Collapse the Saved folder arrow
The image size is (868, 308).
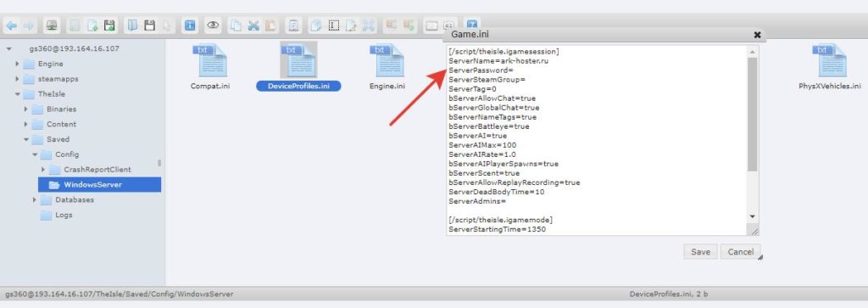pos(26,140)
